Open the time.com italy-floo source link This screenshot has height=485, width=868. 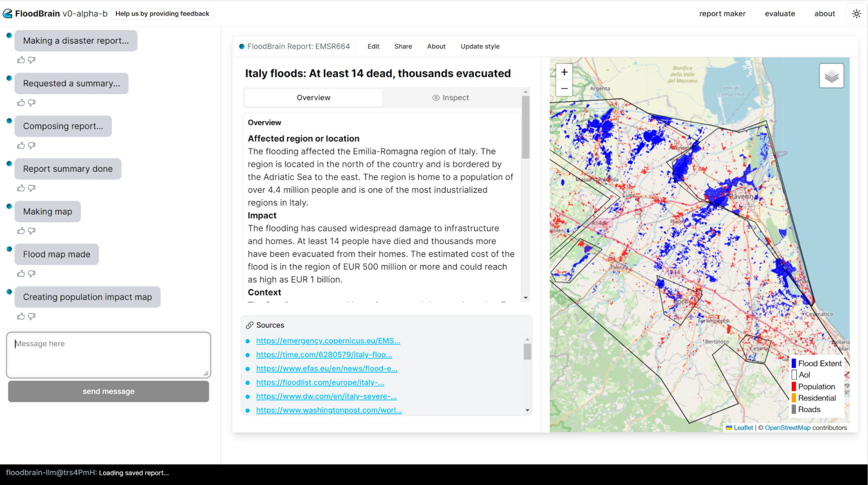click(x=324, y=355)
